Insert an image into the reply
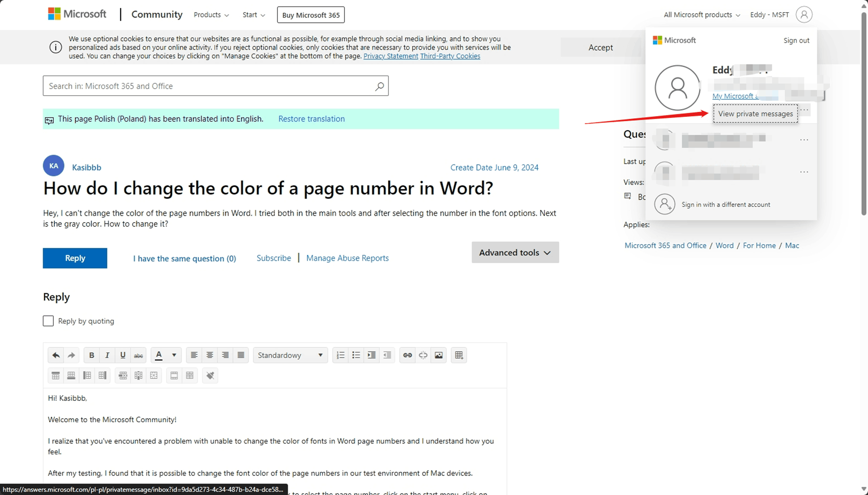Screen dimensions: 868x495 click(438, 355)
